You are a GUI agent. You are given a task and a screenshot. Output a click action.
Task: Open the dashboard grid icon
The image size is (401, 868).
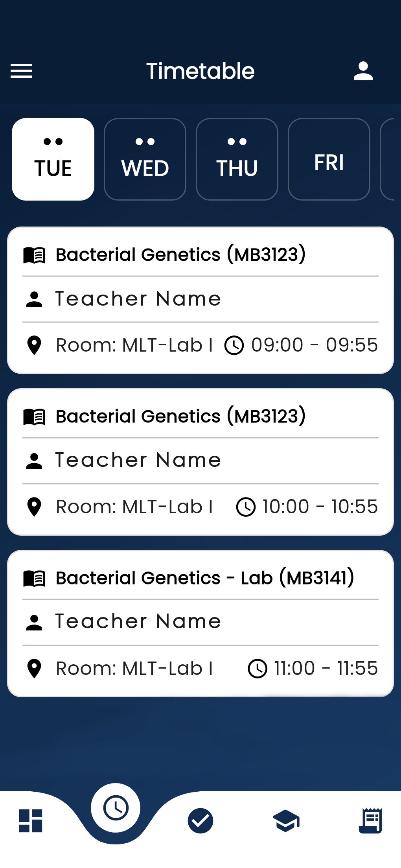coord(31,821)
